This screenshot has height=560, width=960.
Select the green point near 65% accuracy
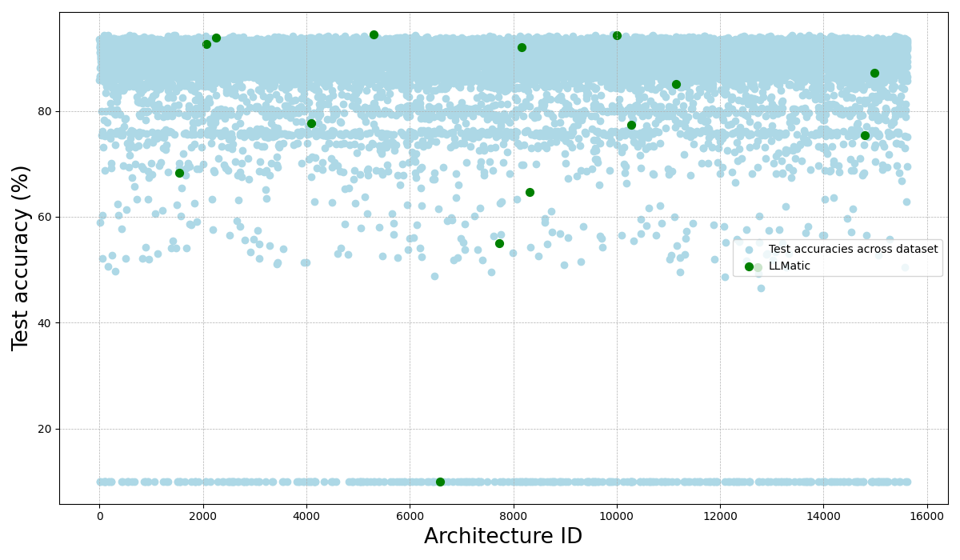pos(530,192)
